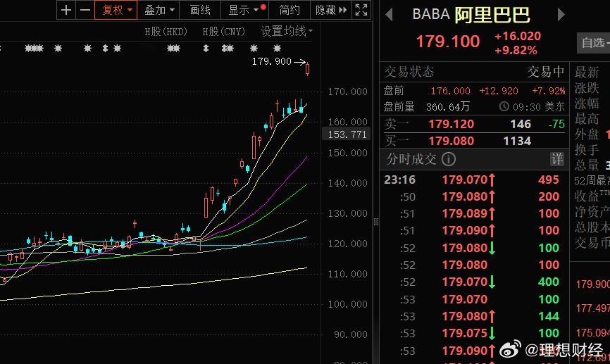Screen dimensions: 610x364
Task: Click the 23:16 trade row
Action: coord(474,180)
